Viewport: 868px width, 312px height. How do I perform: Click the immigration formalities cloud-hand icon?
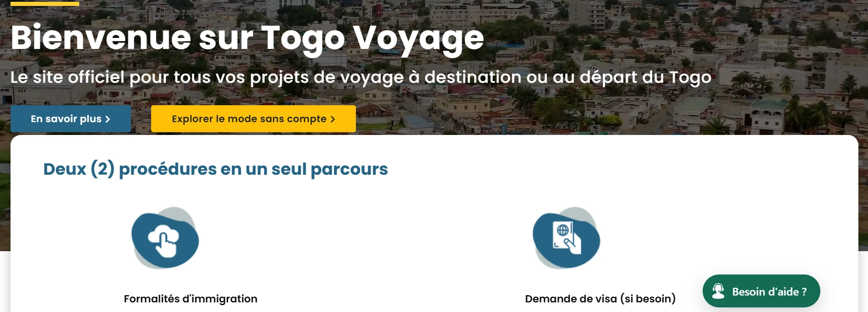click(165, 239)
